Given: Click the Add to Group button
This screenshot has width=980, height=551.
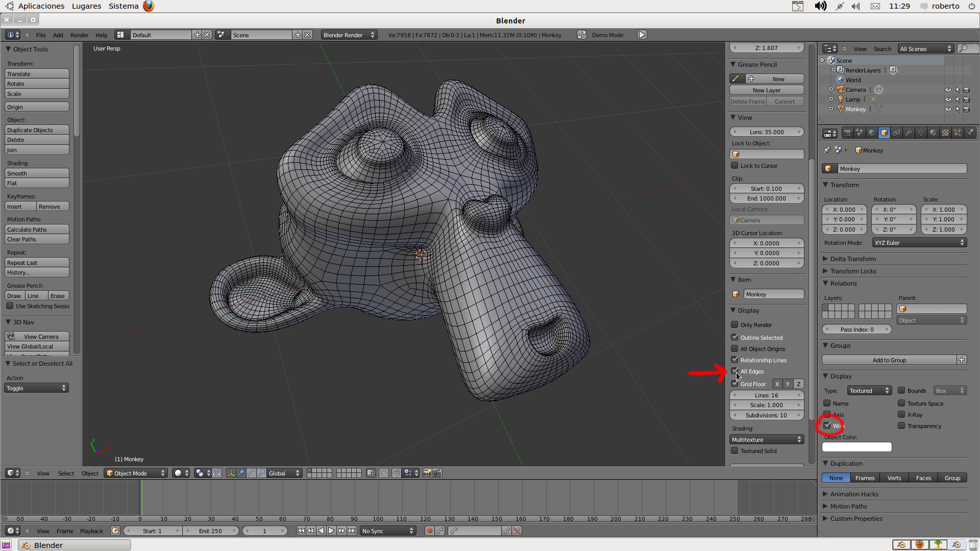Looking at the screenshot, I should [x=889, y=360].
